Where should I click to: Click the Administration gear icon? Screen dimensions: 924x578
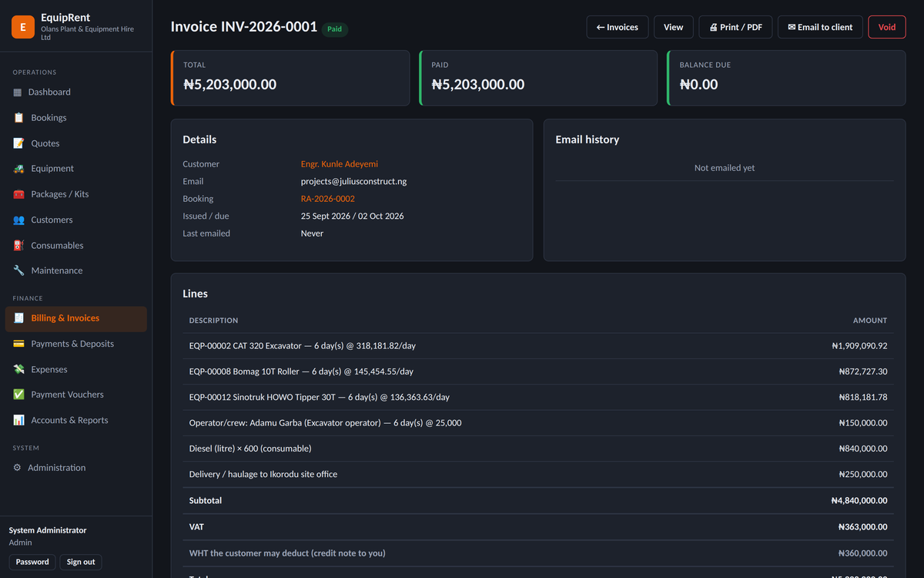point(17,468)
